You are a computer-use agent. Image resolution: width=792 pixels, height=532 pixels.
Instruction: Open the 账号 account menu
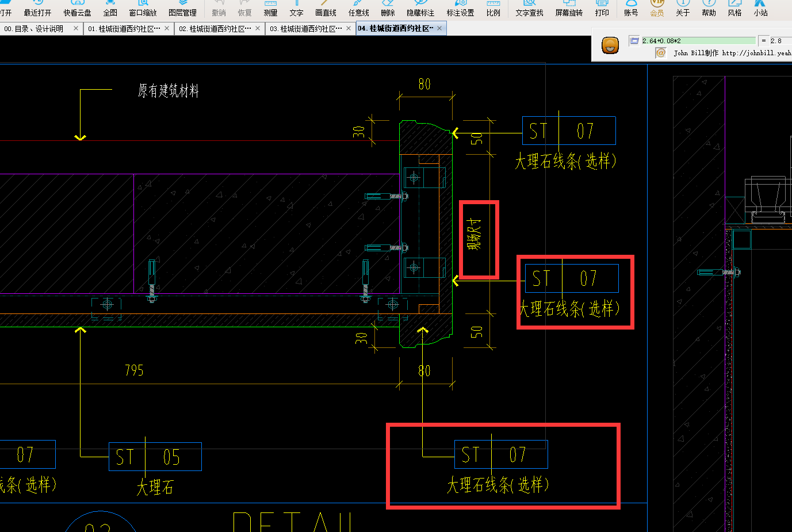coord(631,9)
